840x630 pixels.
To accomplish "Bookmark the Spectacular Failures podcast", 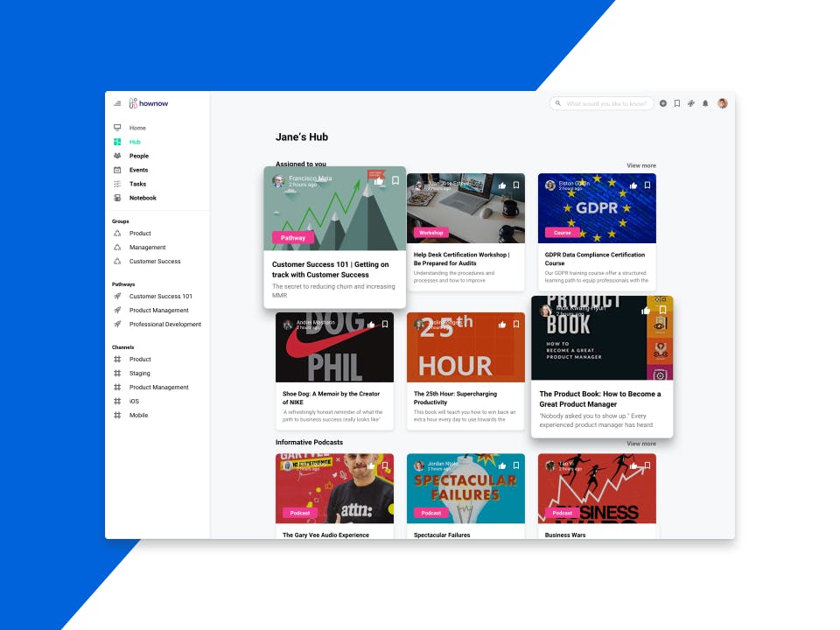I will tap(516, 465).
